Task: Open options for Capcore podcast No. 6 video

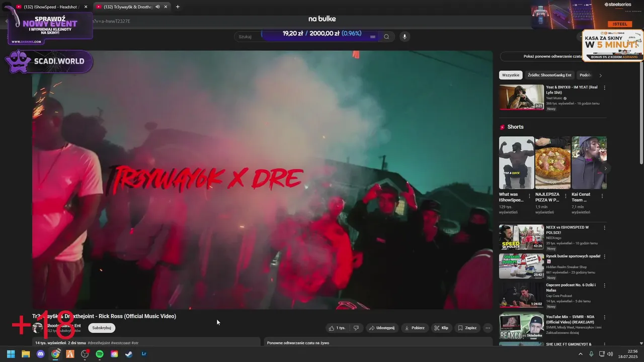Action: click(604, 286)
